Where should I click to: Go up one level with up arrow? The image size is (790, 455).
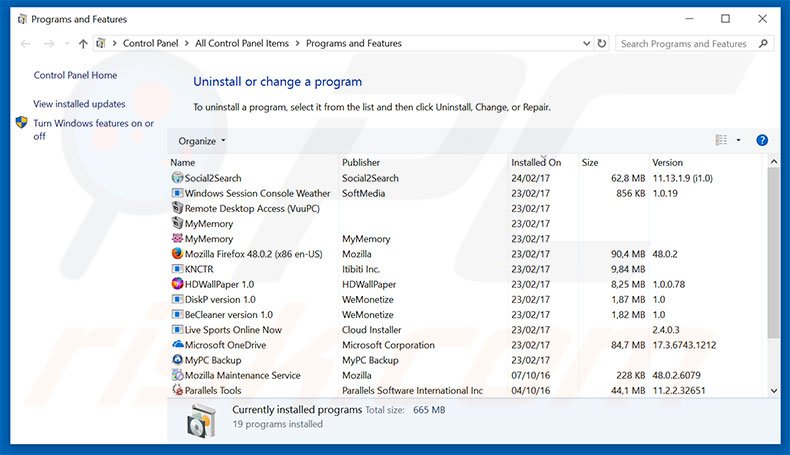83,44
